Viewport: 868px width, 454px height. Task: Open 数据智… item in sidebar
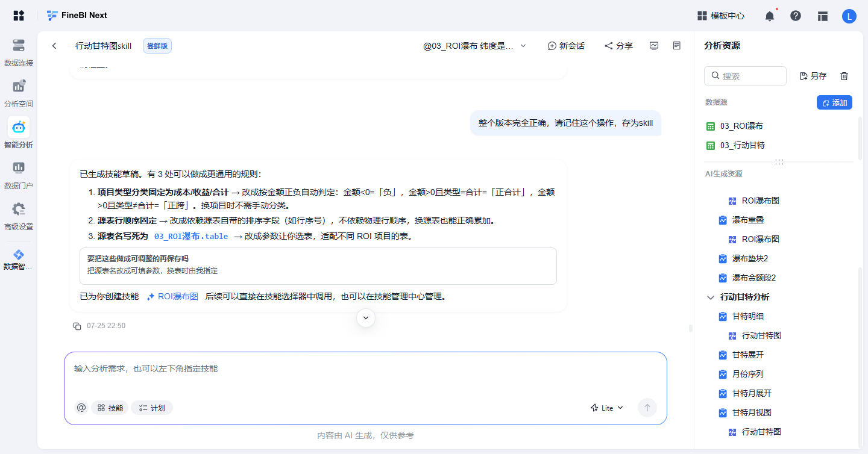[x=19, y=260]
